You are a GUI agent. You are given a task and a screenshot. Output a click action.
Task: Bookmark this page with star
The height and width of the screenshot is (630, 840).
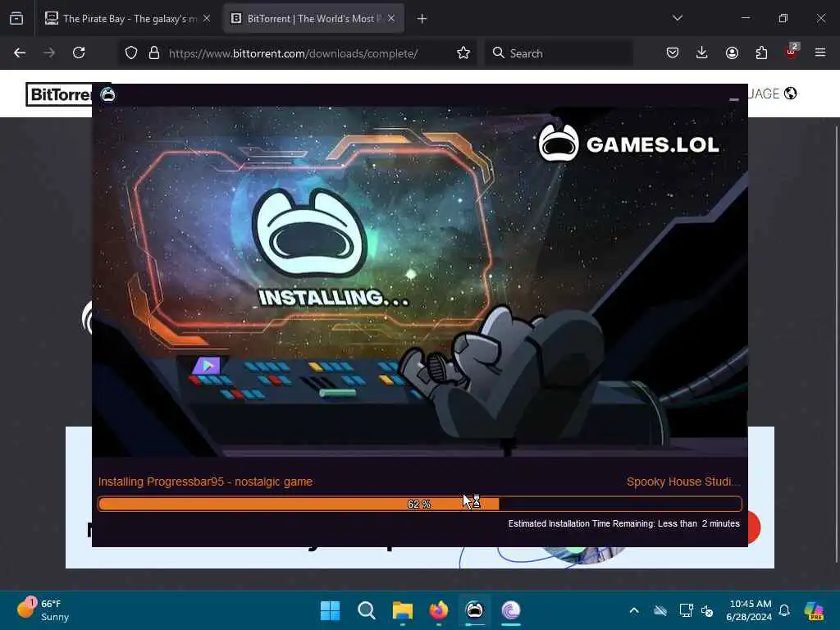pyautogui.click(x=463, y=53)
